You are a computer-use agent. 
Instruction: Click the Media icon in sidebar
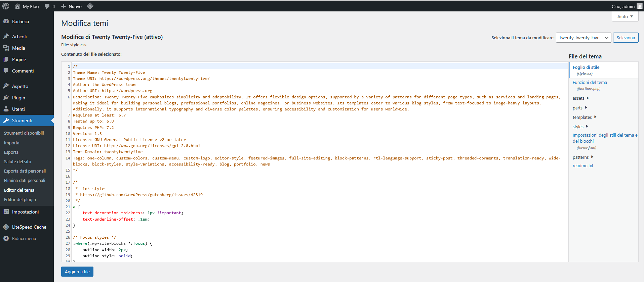pos(6,48)
